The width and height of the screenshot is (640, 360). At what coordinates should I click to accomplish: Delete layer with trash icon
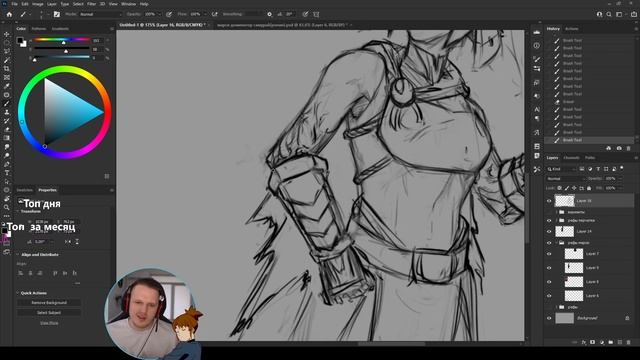coord(629,342)
